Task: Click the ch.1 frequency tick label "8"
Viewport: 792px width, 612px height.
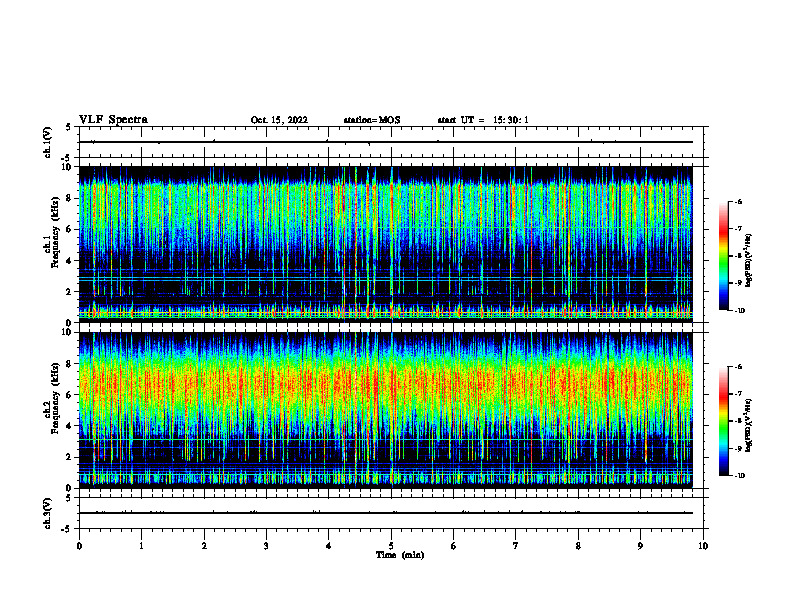Action: pos(70,198)
